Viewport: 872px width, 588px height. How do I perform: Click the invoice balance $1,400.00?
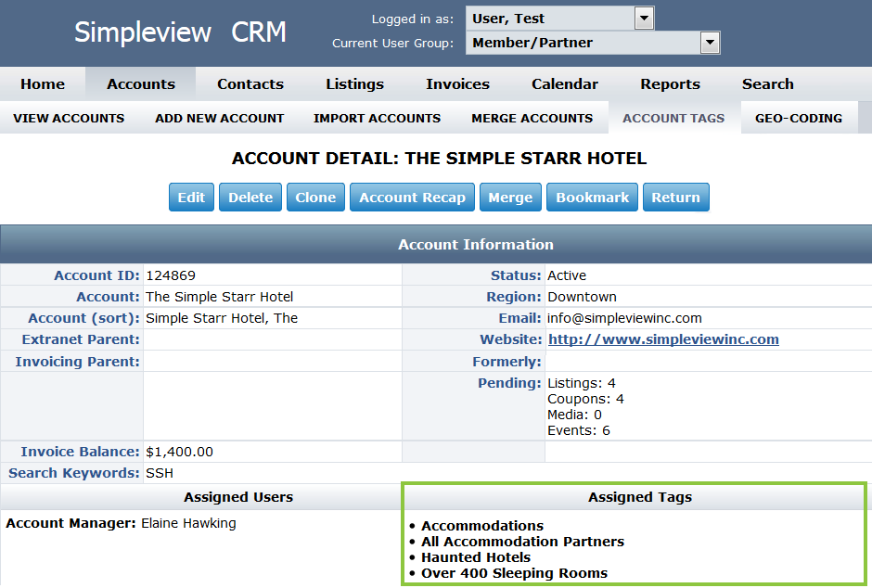(x=179, y=452)
